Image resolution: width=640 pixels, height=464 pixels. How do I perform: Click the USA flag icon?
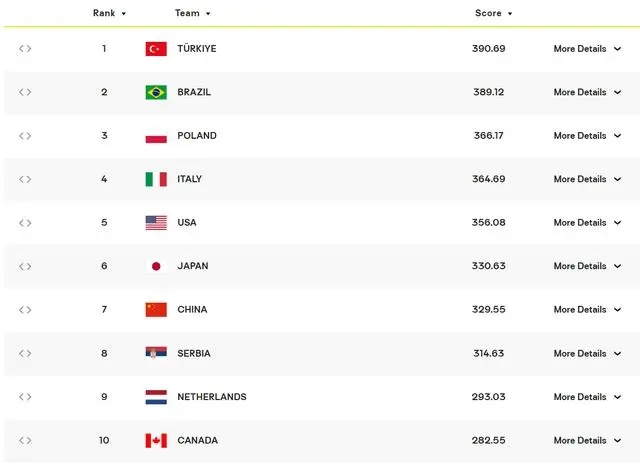156,223
